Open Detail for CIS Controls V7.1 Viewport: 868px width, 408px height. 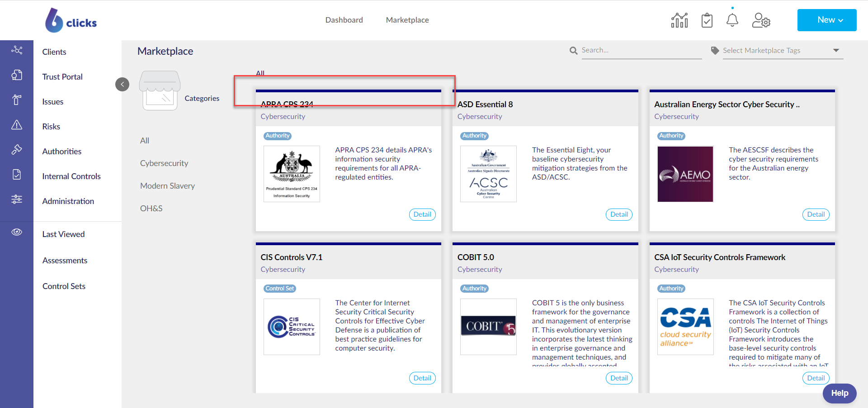tap(422, 378)
